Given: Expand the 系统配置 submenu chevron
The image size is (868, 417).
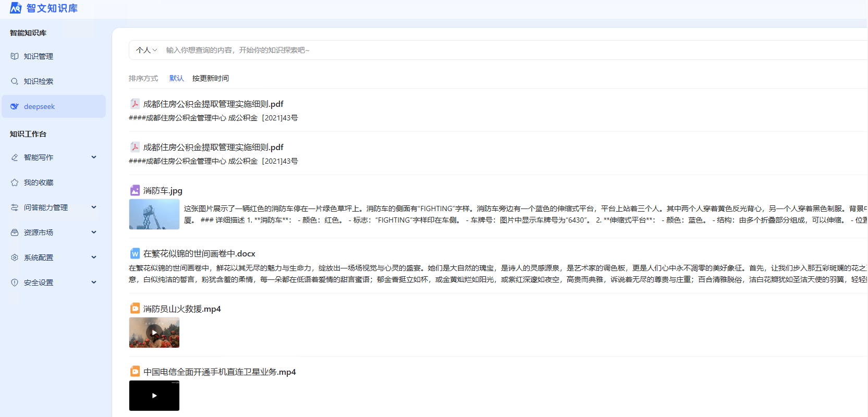Looking at the screenshot, I should [94, 257].
